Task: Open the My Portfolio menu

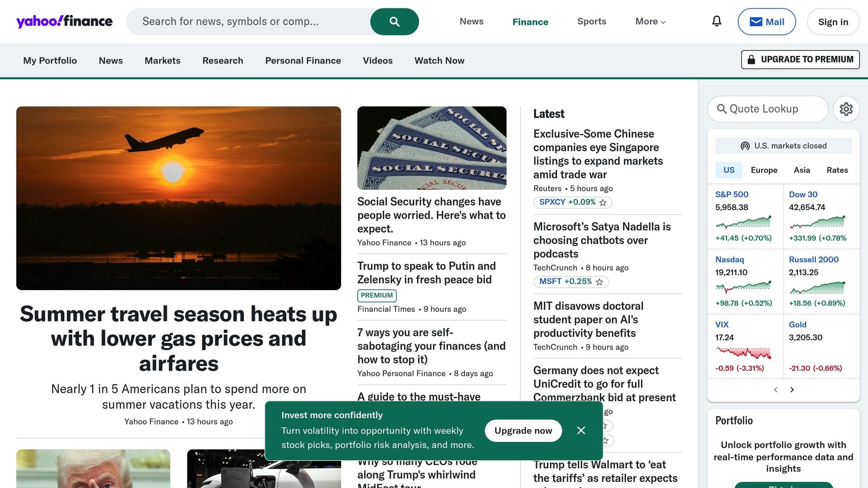Action: coord(50,61)
